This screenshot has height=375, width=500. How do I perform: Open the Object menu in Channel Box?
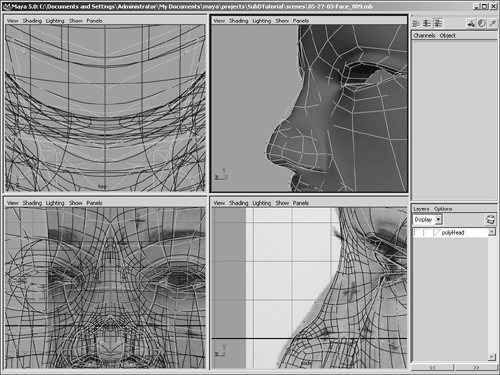(x=447, y=35)
